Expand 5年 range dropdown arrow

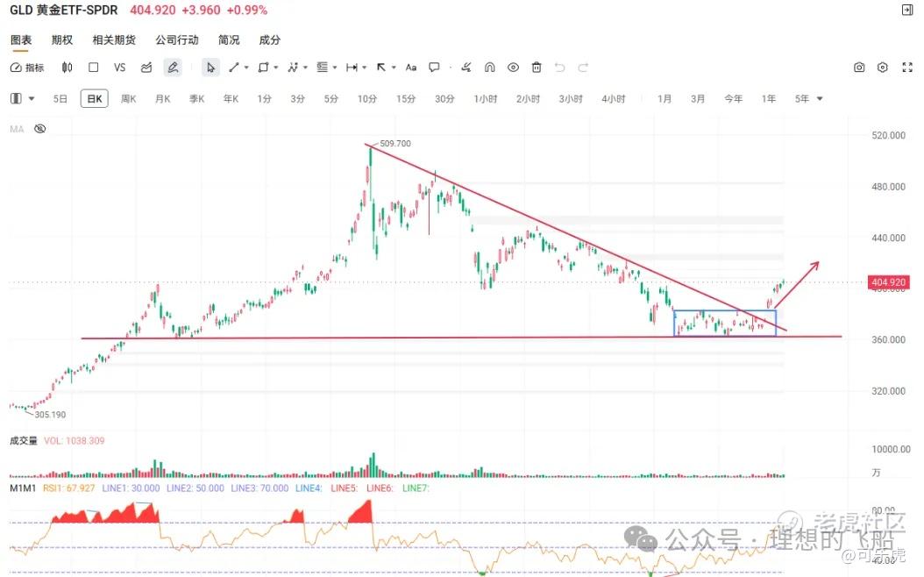tap(820, 99)
